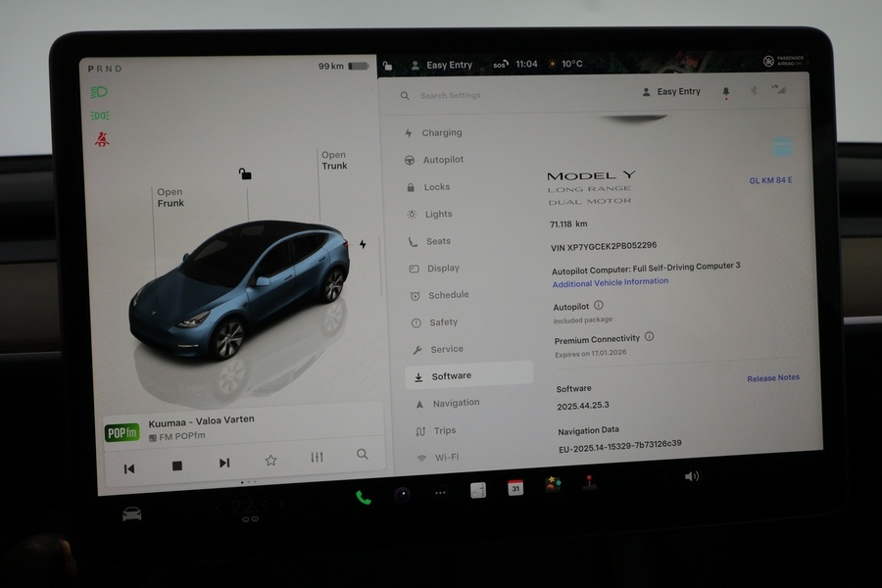Viewport: 882px width, 588px height.
Task: Tap the Bluetooth icon in settings header
Action: (753, 91)
